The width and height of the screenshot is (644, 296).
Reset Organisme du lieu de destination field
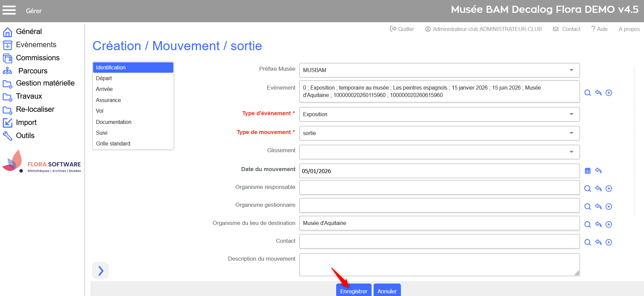point(598,225)
